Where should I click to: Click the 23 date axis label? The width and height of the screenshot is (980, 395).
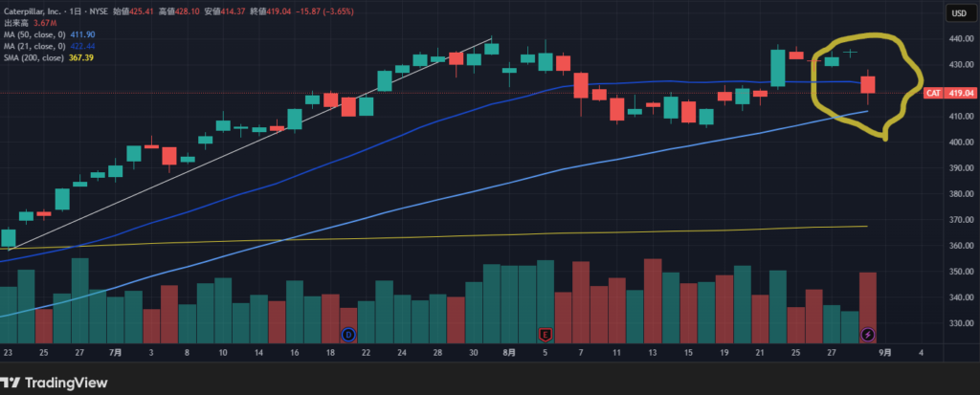(x=8, y=353)
